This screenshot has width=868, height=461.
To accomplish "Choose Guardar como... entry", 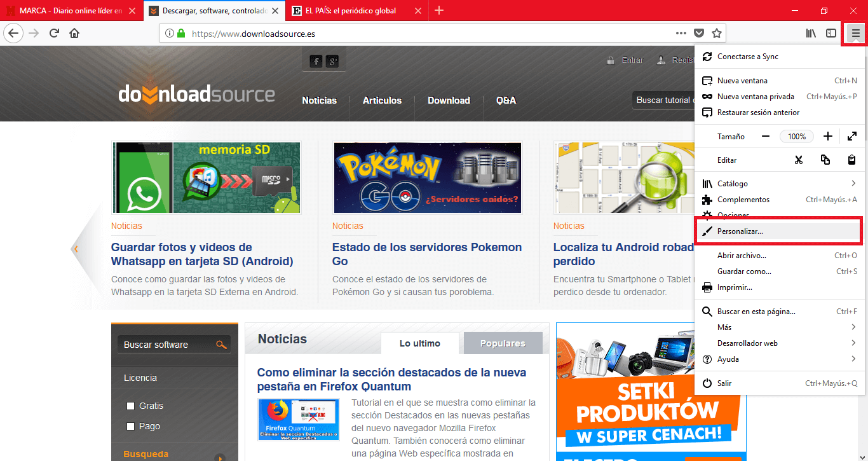I will pos(780,272).
